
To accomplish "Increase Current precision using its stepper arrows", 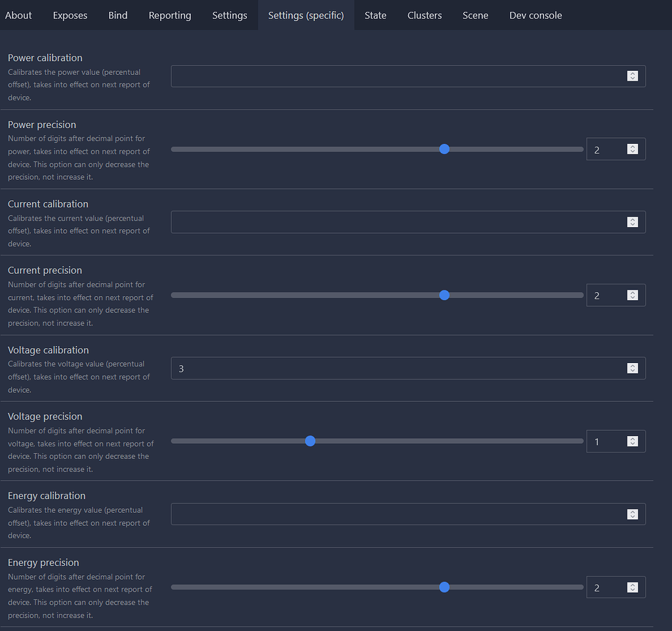I will pyautogui.click(x=633, y=293).
